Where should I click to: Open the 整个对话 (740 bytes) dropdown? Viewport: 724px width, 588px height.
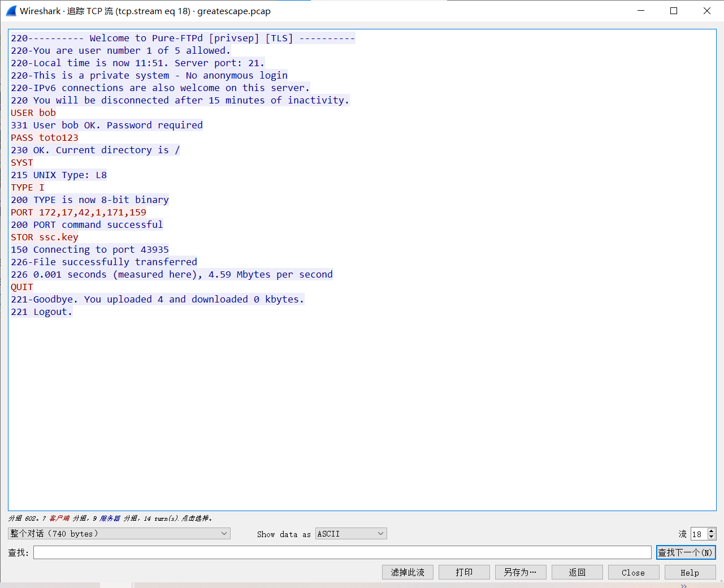119,534
